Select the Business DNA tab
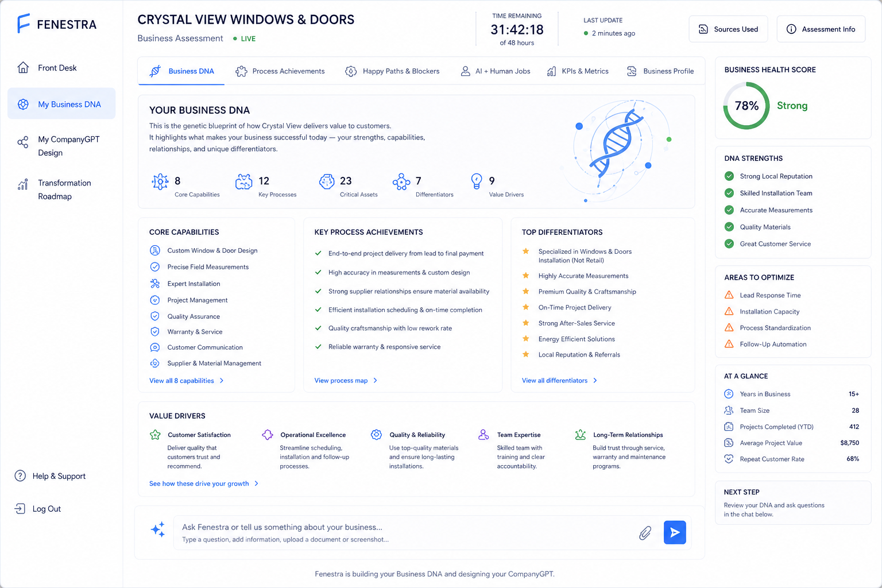 (181, 71)
